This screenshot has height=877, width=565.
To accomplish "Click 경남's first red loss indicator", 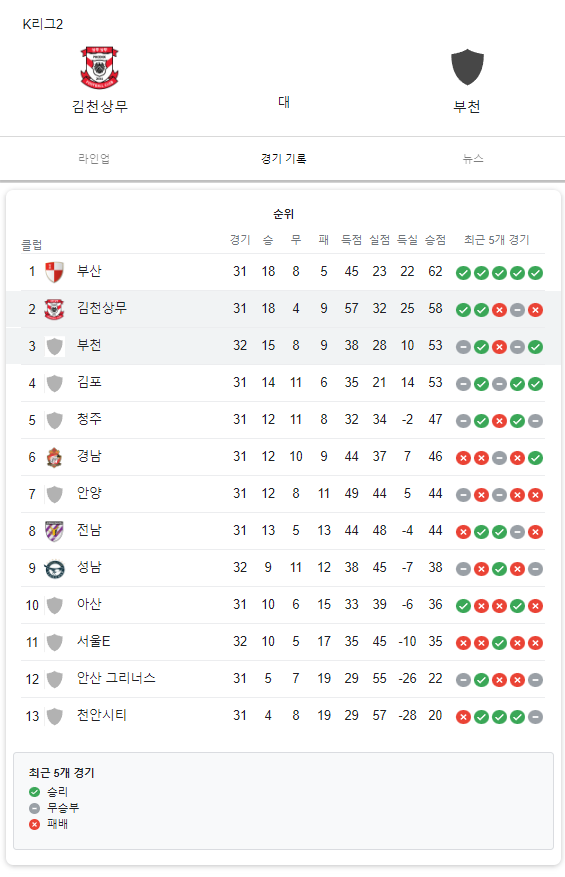I will (x=463, y=458).
